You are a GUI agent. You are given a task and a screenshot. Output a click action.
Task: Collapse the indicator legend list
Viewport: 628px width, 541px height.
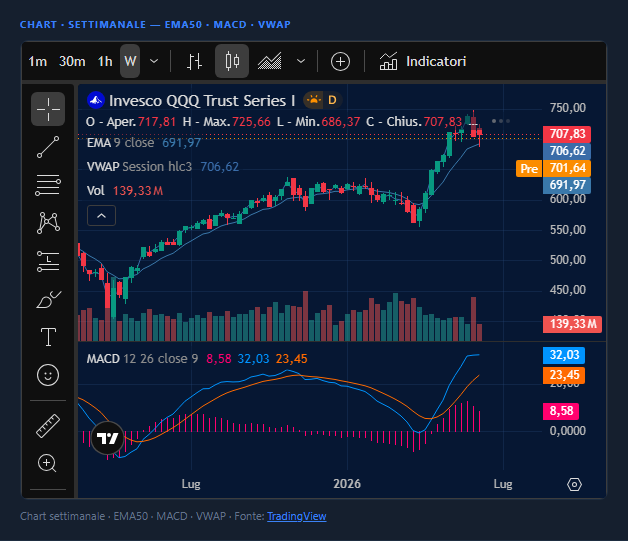tap(101, 216)
